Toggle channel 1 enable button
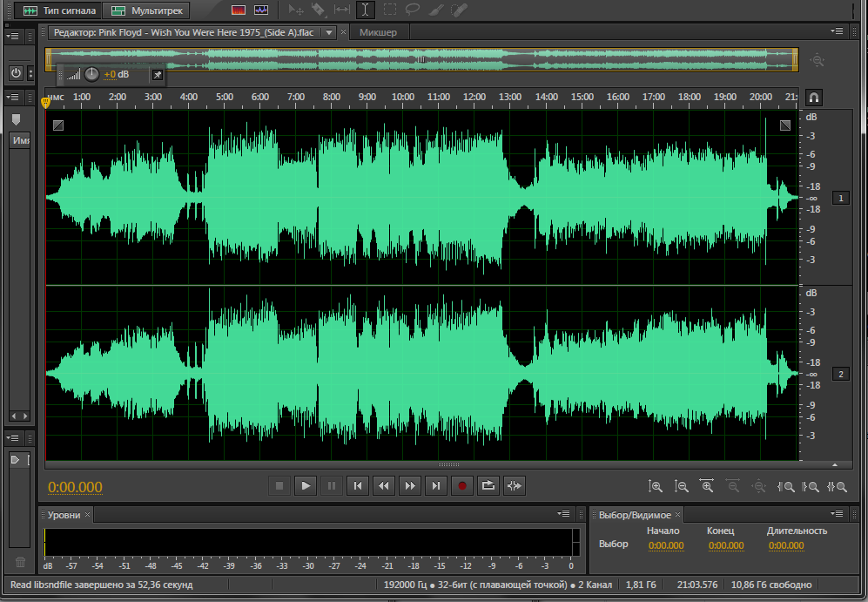This screenshot has height=602, width=868. (x=840, y=199)
